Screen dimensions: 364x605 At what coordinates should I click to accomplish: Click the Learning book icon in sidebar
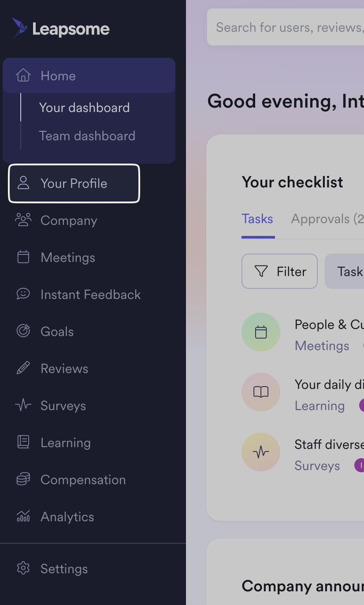(23, 442)
